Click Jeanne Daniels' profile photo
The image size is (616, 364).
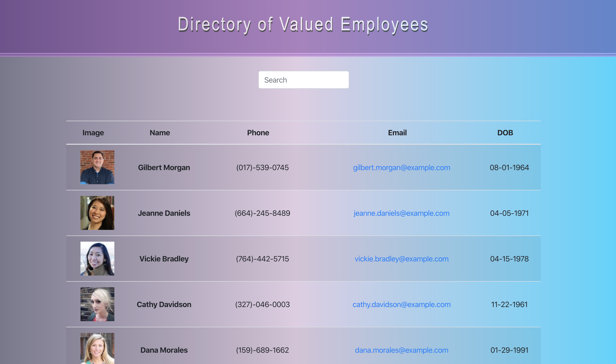click(97, 213)
